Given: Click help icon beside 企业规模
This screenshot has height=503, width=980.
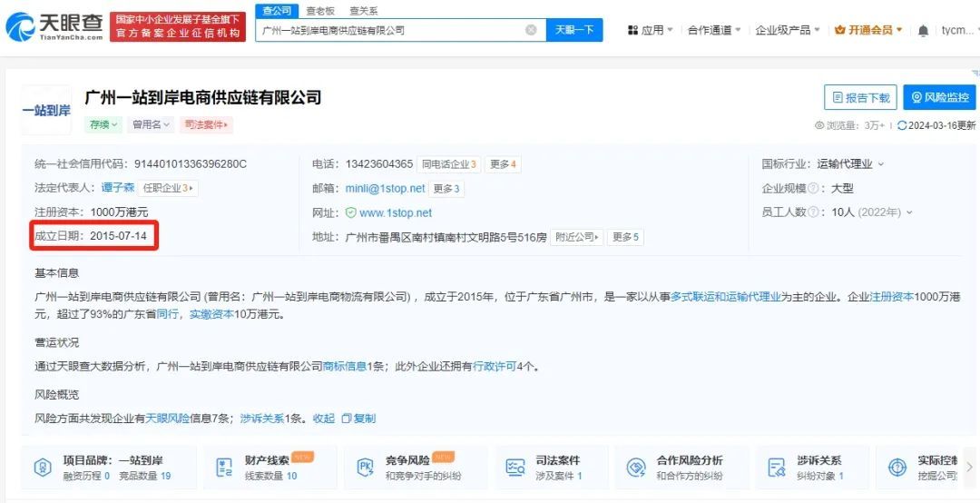Looking at the screenshot, I should [812, 188].
